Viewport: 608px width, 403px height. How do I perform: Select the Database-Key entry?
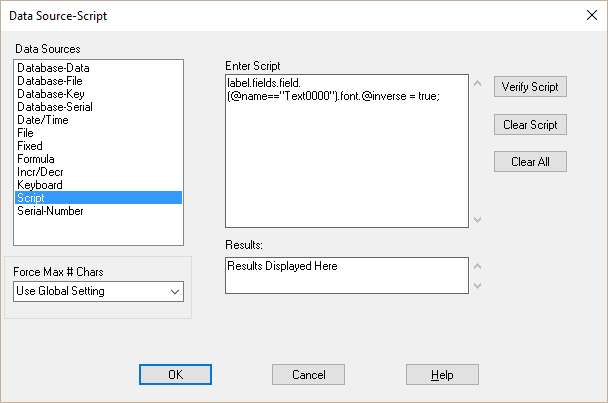pos(98,94)
